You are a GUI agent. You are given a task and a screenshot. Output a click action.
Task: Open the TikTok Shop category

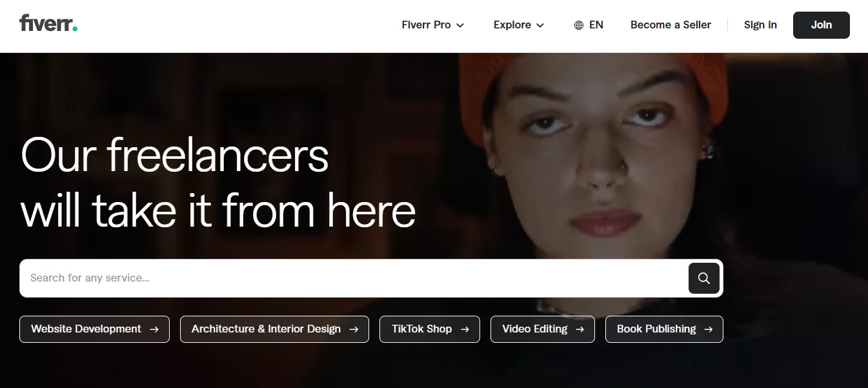pos(430,329)
